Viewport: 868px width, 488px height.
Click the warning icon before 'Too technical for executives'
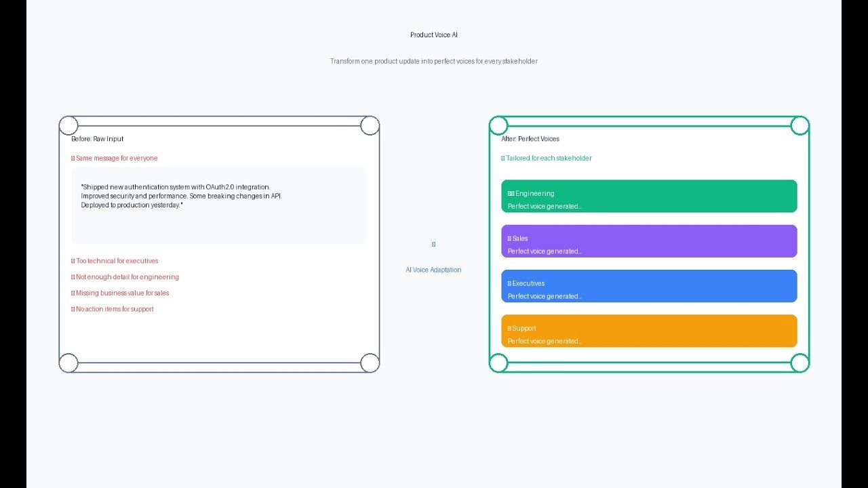click(x=73, y=260)
